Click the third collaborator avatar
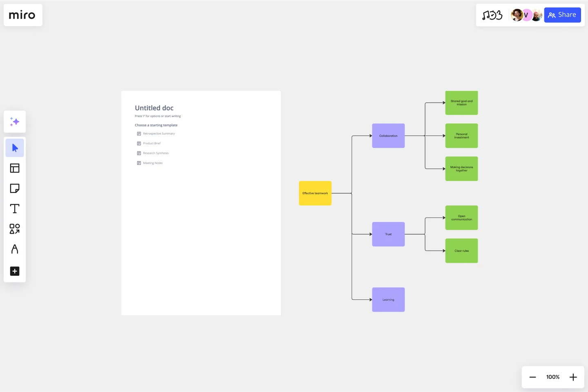Viewport: 588px width, 392px height. [x=537, y=15]
